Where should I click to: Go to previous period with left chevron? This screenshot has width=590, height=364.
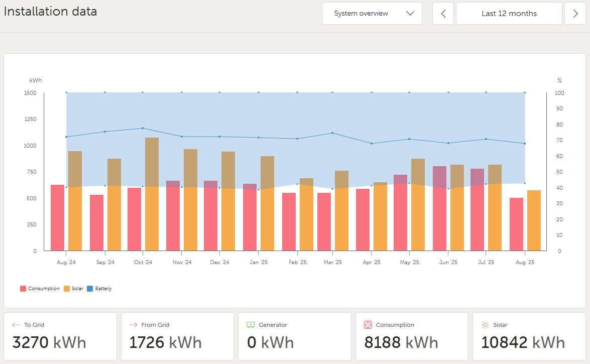(443, 14)
